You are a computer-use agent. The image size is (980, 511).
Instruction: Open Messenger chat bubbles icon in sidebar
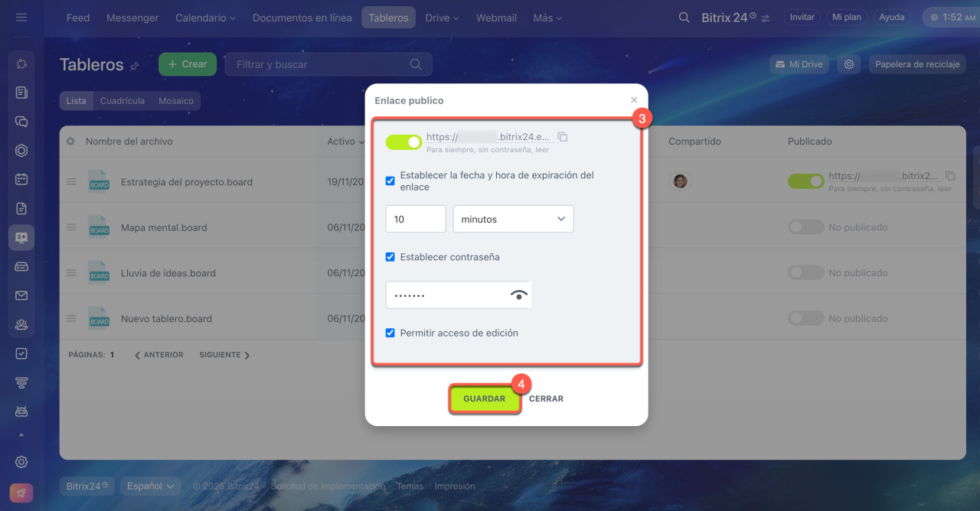21,122
